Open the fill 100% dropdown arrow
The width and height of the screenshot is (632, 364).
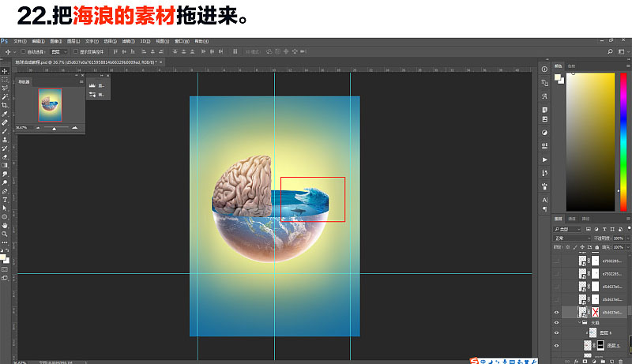click(628, 247)
